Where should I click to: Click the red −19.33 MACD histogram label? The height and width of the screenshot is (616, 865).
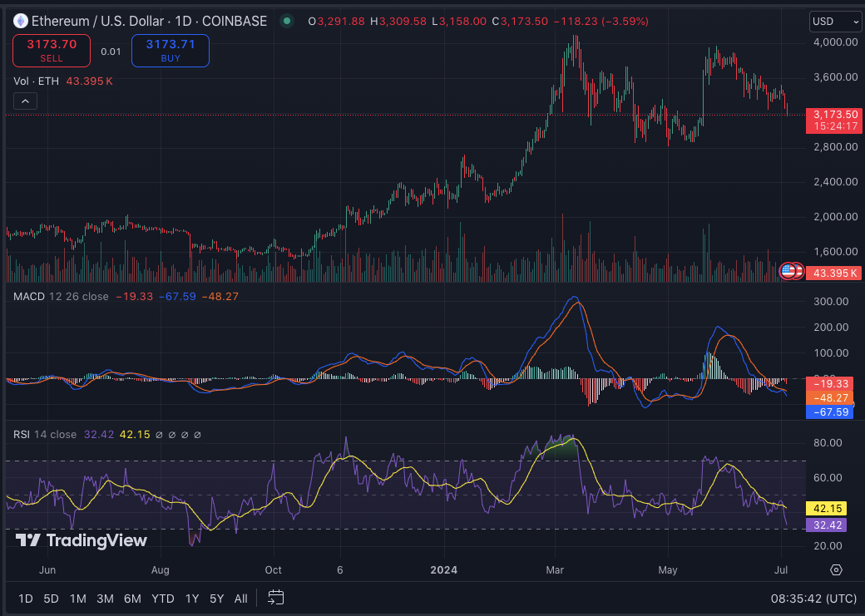pyautogui.click(x=830, y=383)
